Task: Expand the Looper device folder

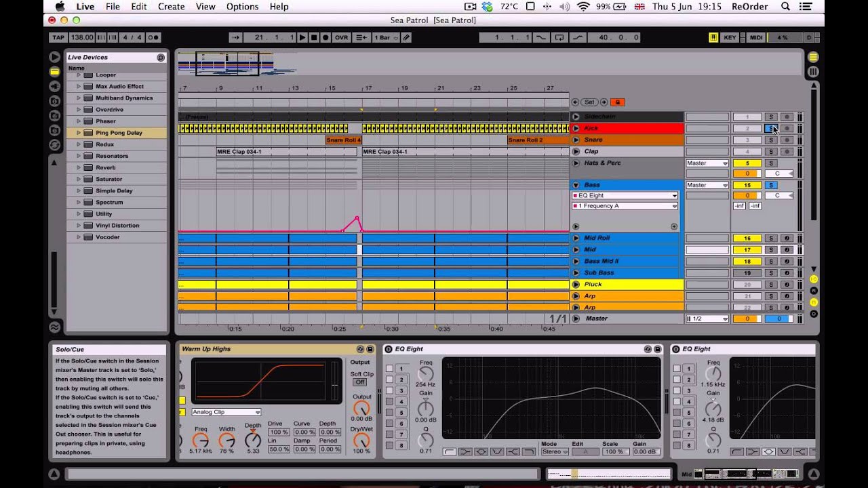Action: click(x=79, y=75)
